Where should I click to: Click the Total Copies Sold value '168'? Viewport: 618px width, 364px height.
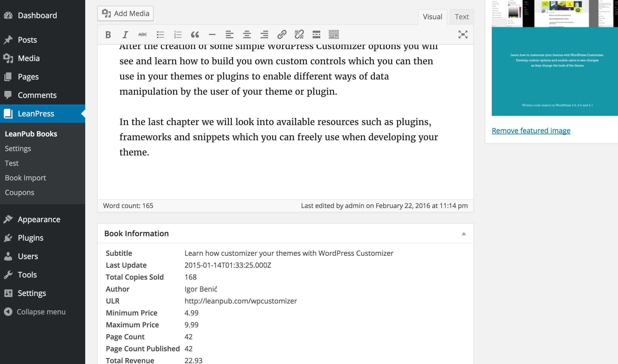click(191, 277)
